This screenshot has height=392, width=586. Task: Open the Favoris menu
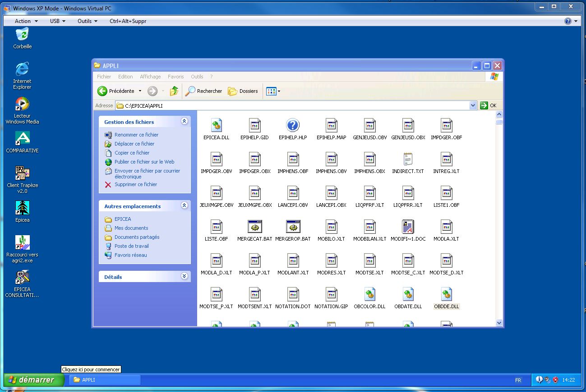(x=175, y=77)
